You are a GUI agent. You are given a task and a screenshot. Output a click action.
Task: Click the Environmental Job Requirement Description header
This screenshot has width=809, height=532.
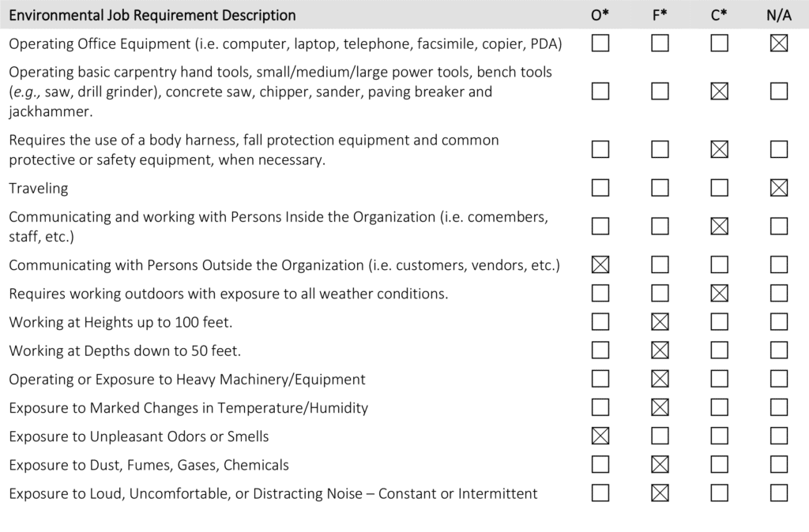coord(152,15)
